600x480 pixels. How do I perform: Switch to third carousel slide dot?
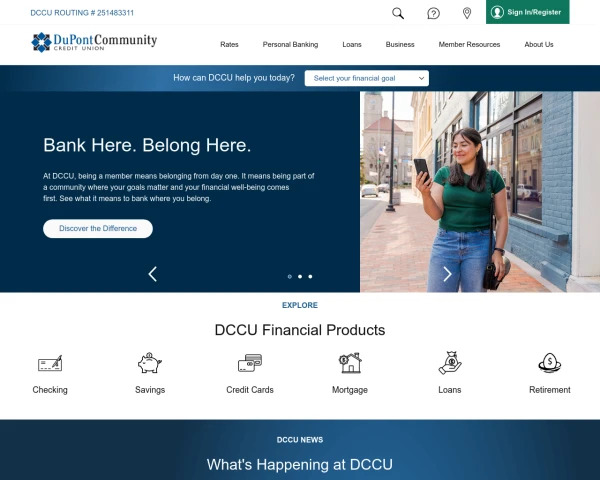pos(310,276)
